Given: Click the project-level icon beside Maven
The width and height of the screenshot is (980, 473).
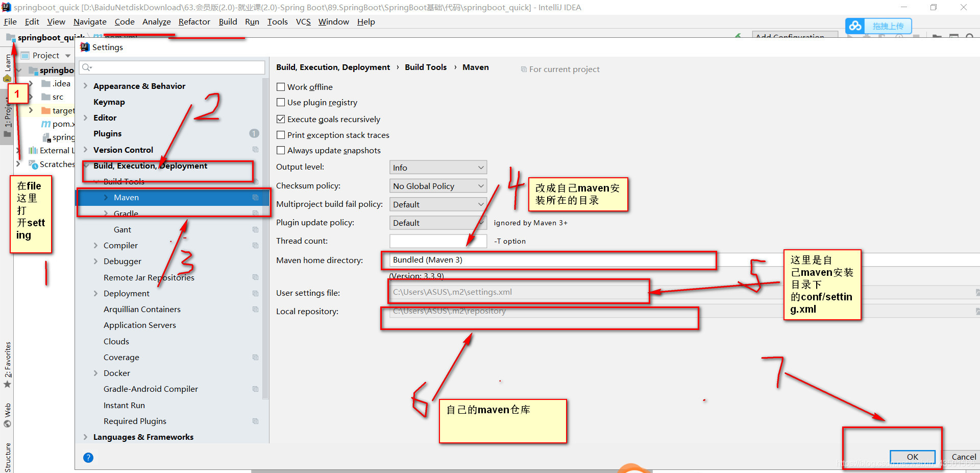Looking at the screenshot, I should 255,198.
